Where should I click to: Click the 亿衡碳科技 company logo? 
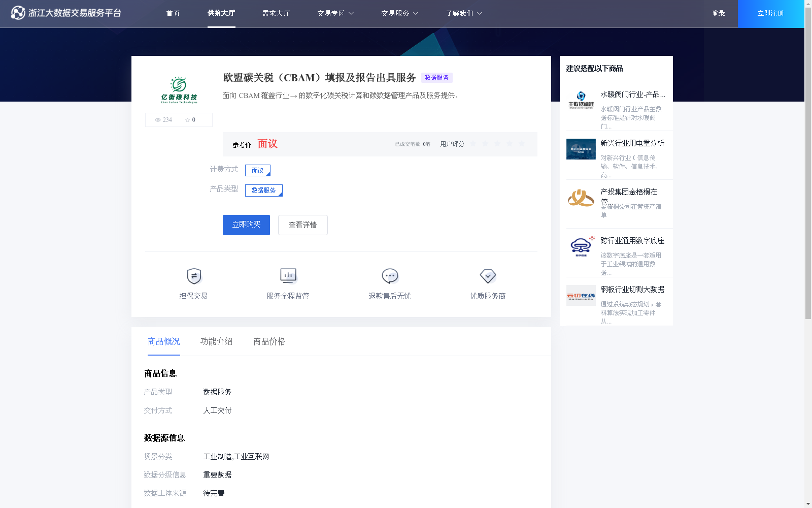[x=179, y=90]
